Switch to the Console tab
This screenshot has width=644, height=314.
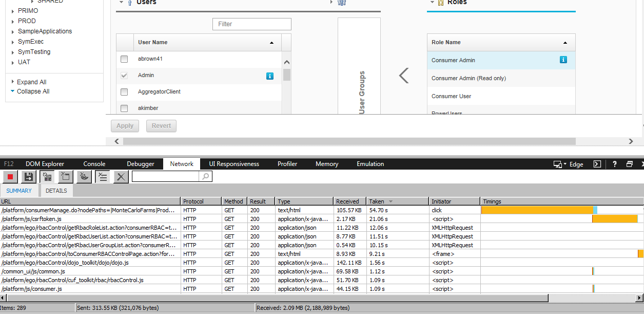click(x=94, y=164)
